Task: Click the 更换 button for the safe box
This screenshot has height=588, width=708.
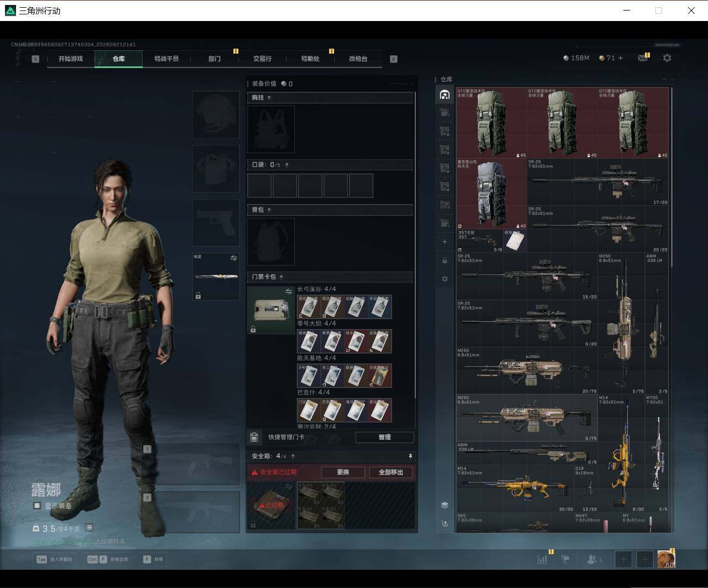Action: pos(343,472)
